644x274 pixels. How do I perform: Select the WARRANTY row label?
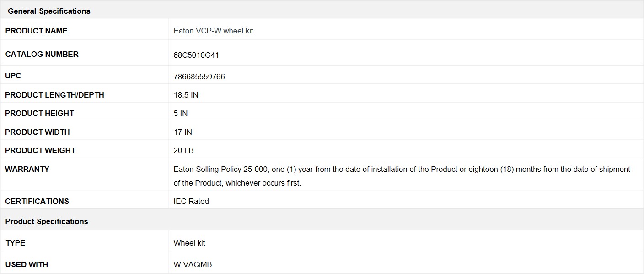click(27, 169)
